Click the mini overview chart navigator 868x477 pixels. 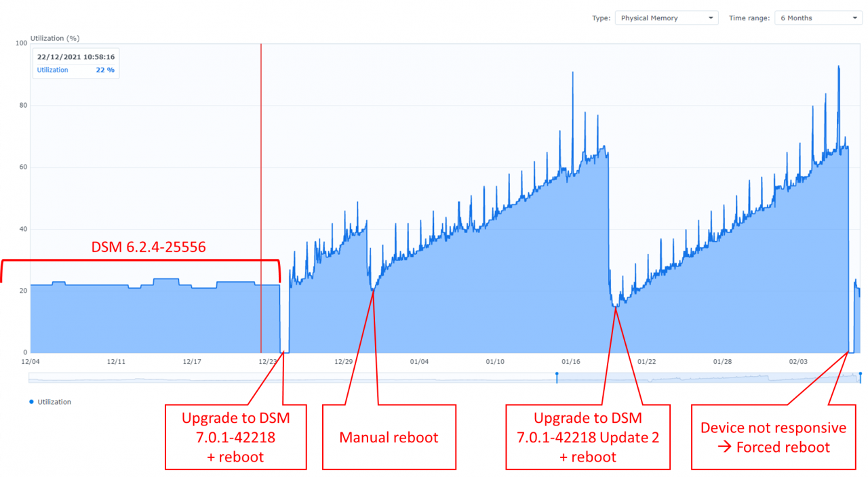pyautogui.click(x=445, y=377)
